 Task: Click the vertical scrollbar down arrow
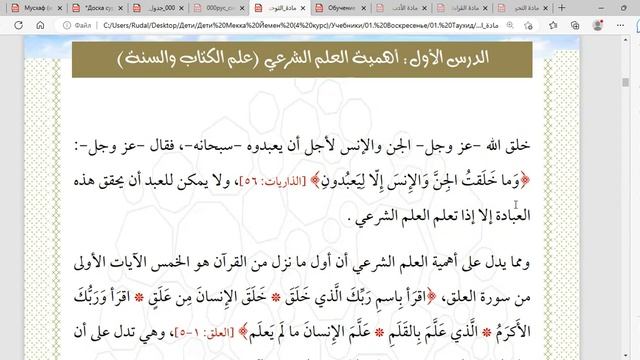625,356
